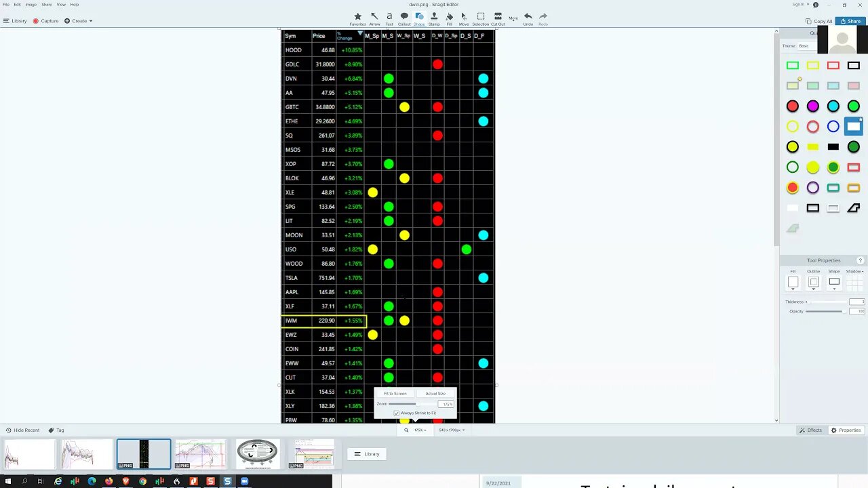
Task: Select the purple outlined circle style
Action: pos(813,188)
